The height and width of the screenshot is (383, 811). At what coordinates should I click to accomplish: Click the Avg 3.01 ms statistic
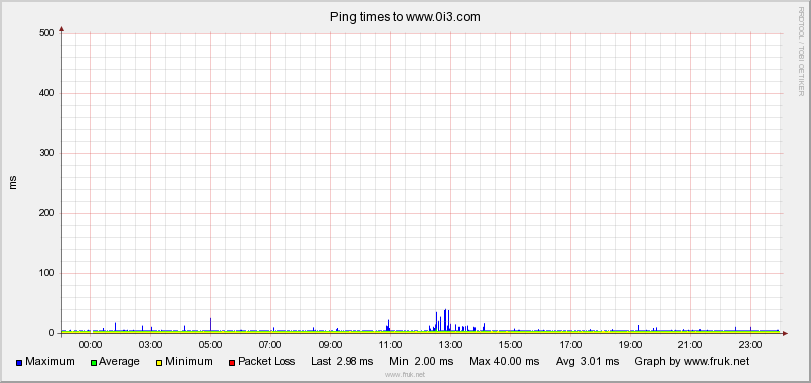click(x=587, y=362)
